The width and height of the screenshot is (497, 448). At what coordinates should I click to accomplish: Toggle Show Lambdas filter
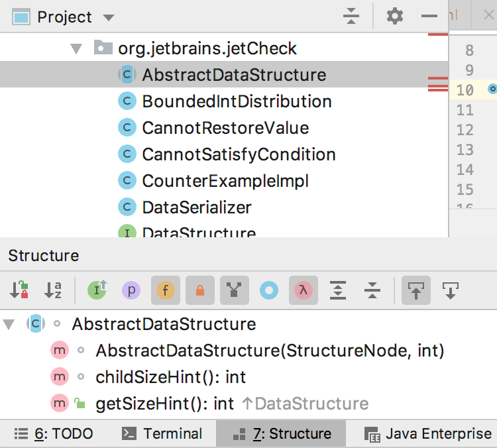304,290
